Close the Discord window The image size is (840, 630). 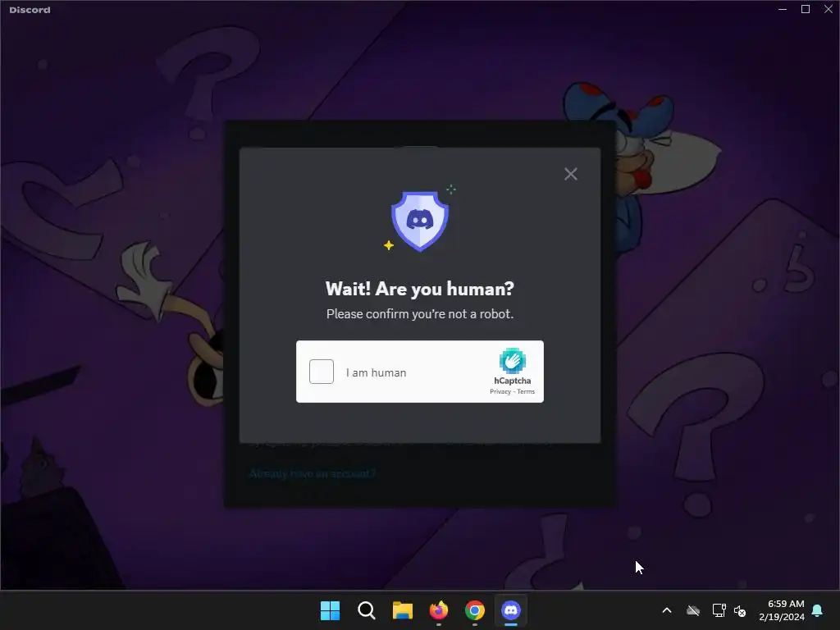(829, 9)
